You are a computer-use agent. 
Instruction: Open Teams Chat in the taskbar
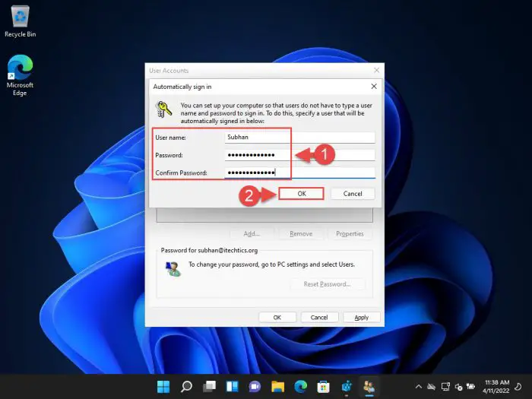point(255,386)
